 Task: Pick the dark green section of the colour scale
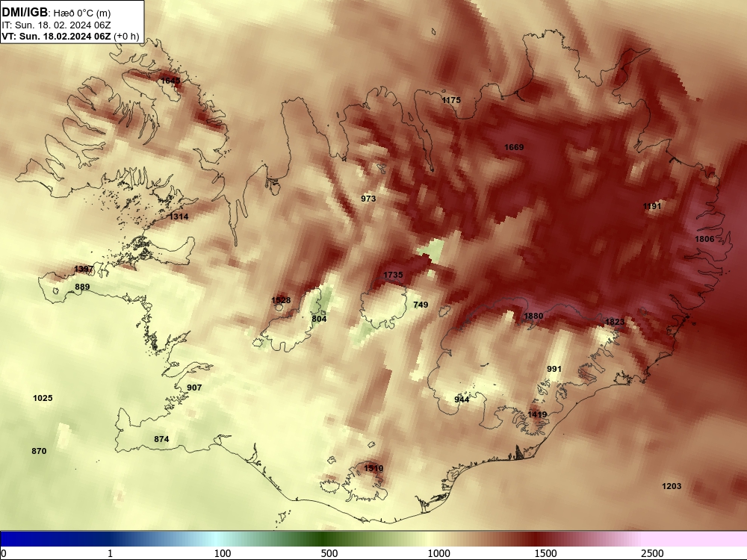click(324, 539)
